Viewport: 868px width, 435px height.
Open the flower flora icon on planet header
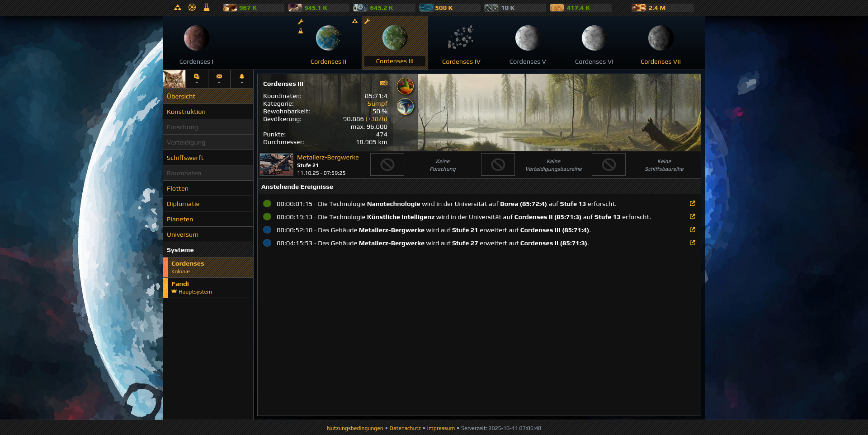tap(406, 86)
